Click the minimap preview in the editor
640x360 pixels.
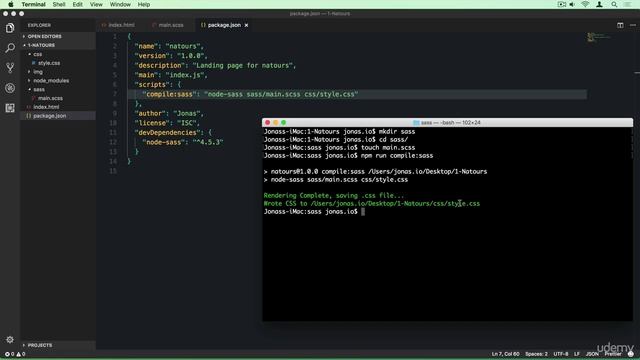(x=598, y=38)
